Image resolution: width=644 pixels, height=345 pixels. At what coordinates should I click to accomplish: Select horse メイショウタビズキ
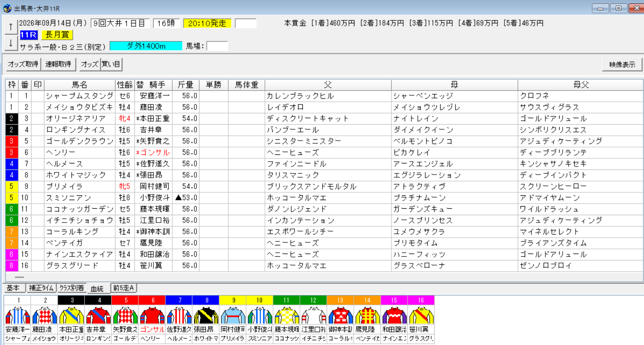80,107
